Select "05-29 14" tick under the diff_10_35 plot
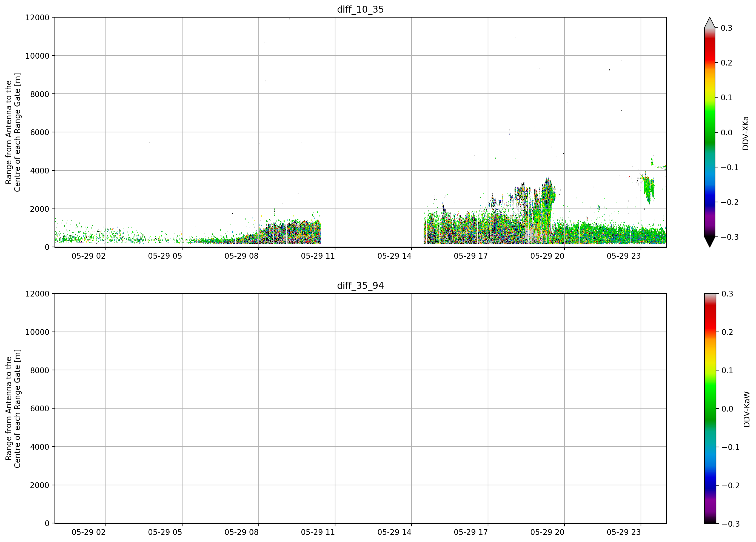The height and width of the screenshot is (542, 756). 394,256
